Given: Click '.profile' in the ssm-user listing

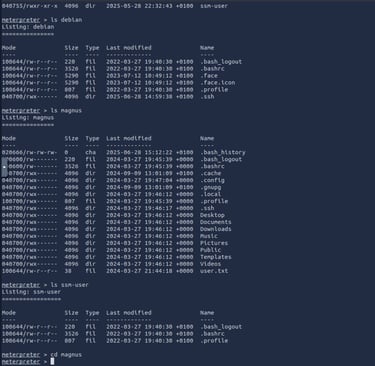Looking at the screenshot, I should (x=214, y=341).
